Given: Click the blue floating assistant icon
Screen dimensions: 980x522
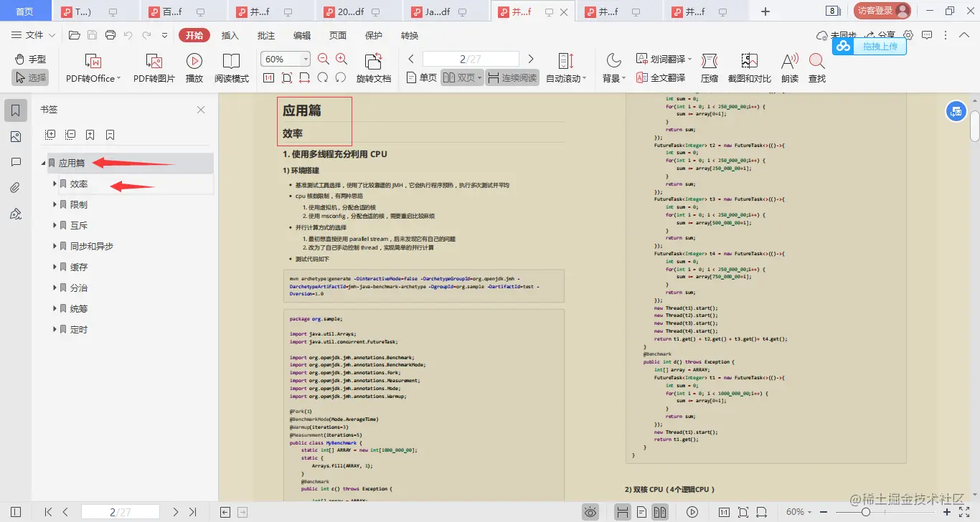Looking at the screenshot, I should click(956, 110).
